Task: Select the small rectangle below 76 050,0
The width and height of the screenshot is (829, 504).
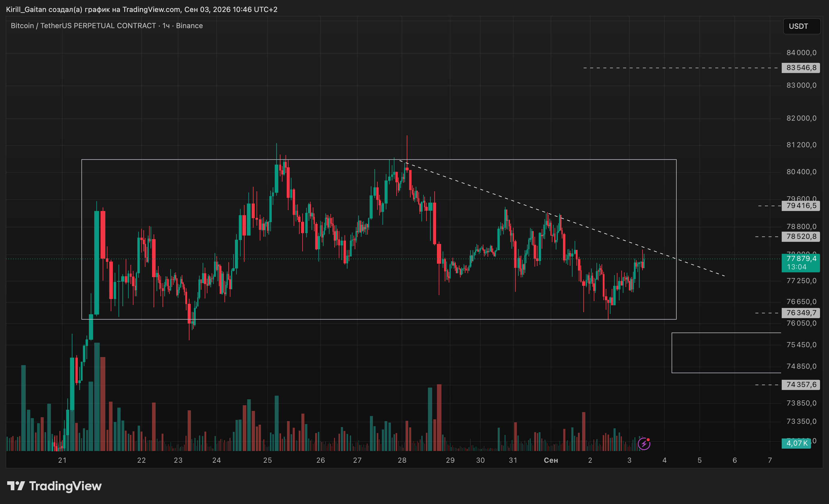Action: 726,353
